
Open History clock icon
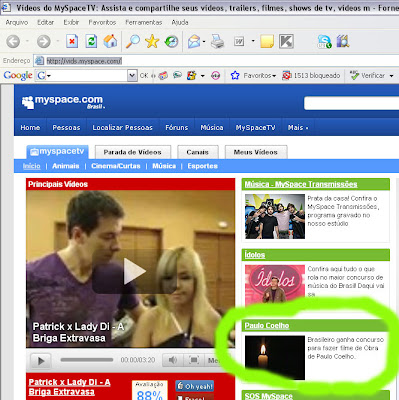[x=171, y=42]
